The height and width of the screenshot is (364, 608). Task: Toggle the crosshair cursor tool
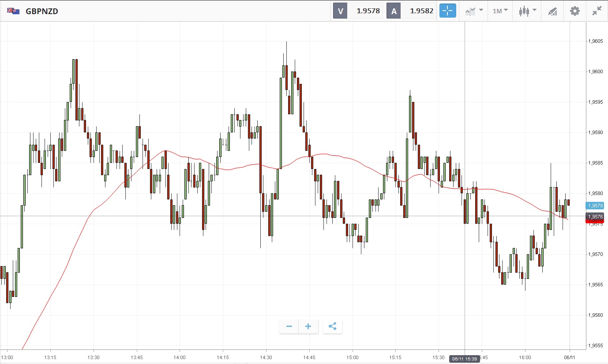(447, 11)
